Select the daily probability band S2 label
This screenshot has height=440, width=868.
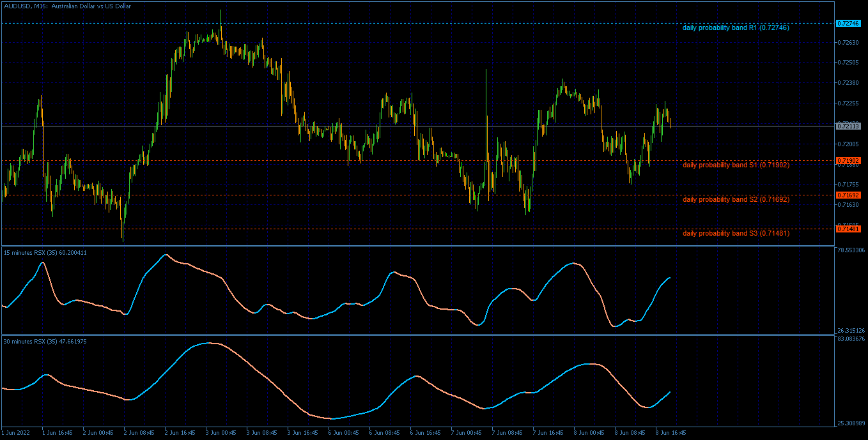(x=736, y=199)
